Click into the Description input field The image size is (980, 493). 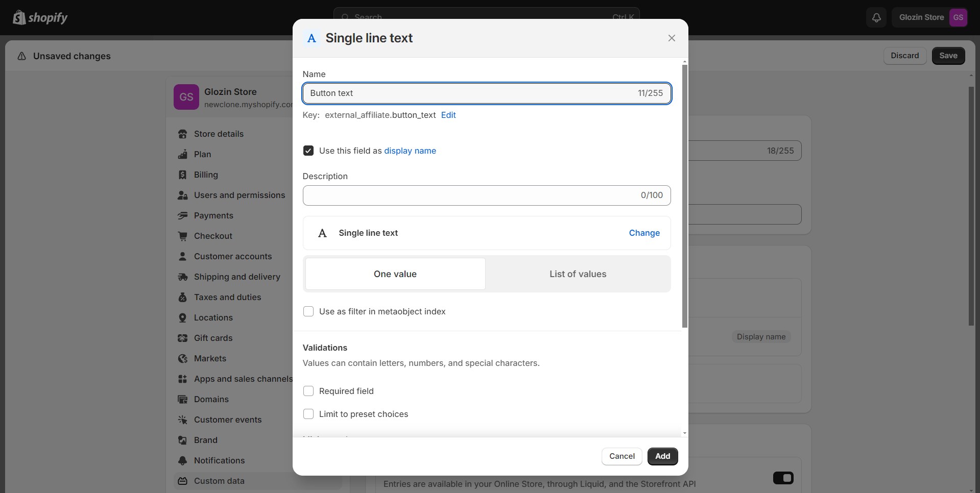470,195
